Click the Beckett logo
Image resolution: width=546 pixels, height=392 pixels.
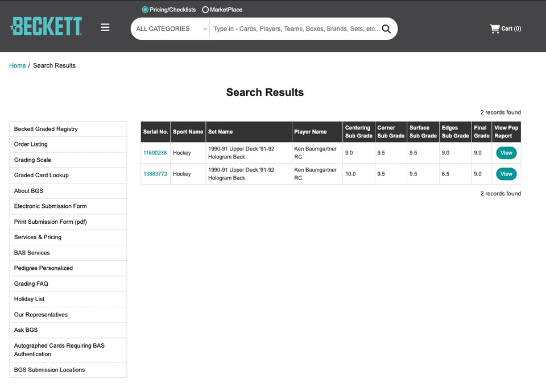click(46, 27)
